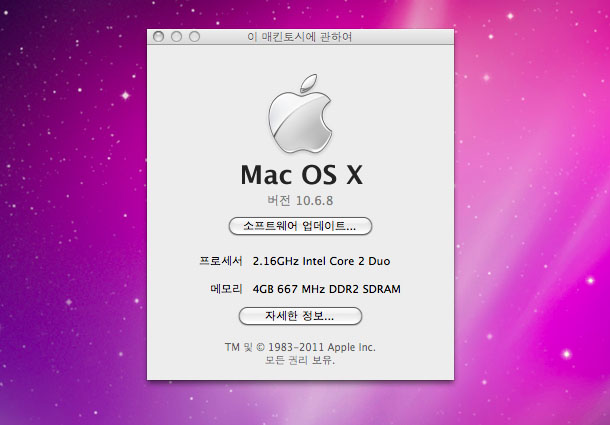Click the window zoom button
Screen dimensions: 610x425
[194, 37]
